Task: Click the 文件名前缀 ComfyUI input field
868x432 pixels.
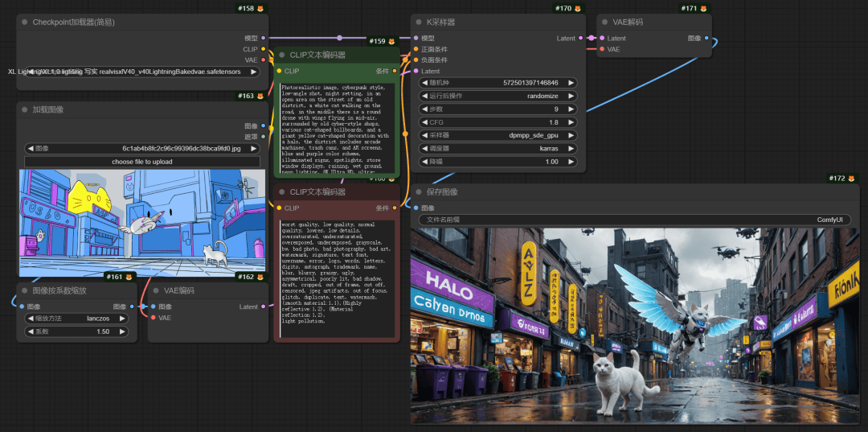Action: 634,220
